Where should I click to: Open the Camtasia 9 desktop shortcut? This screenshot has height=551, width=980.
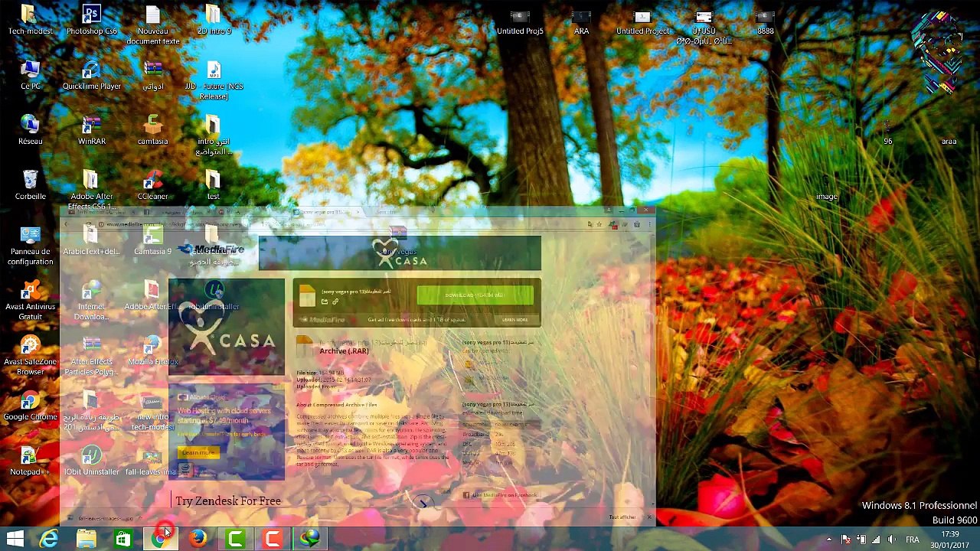(x=152, y=241)
